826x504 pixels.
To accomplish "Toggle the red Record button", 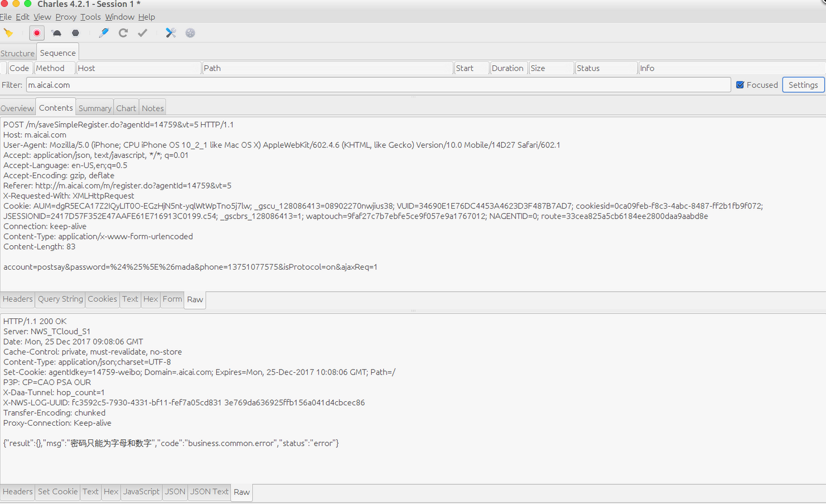I will [x=37, y=33].
